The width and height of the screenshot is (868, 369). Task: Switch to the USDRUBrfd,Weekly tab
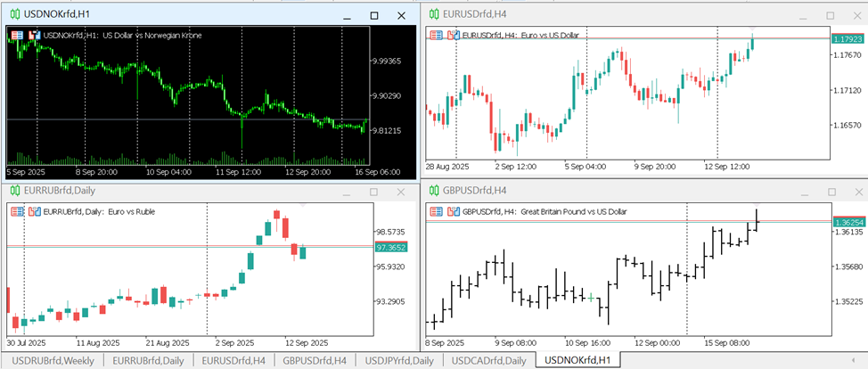(x=53, y=360)
